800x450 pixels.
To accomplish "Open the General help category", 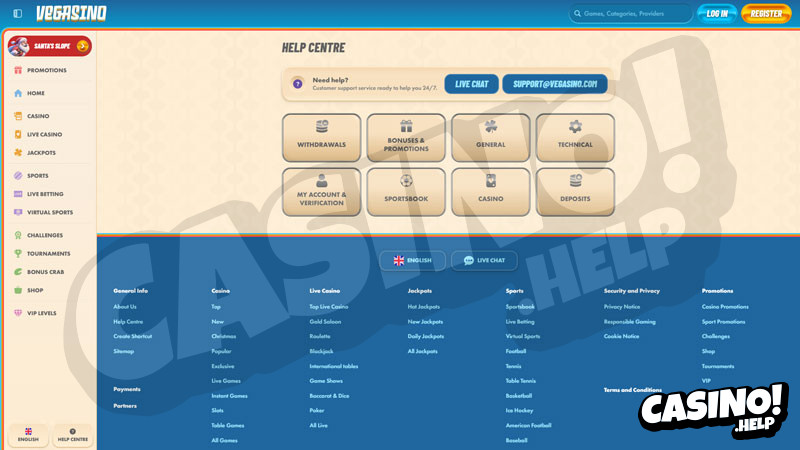I will coord(491,138).
